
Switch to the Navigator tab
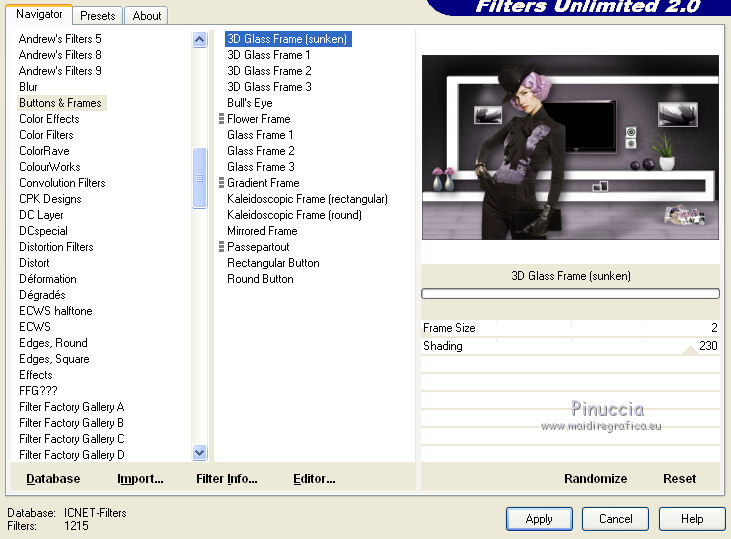coord(39,14)
